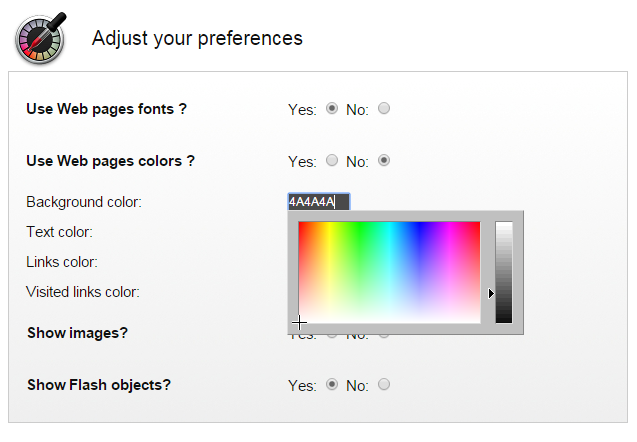The width and height of the screenshot is (637, 442).
Task: Select No for Use Web pages fonts
Action: [x=384, y=109]
